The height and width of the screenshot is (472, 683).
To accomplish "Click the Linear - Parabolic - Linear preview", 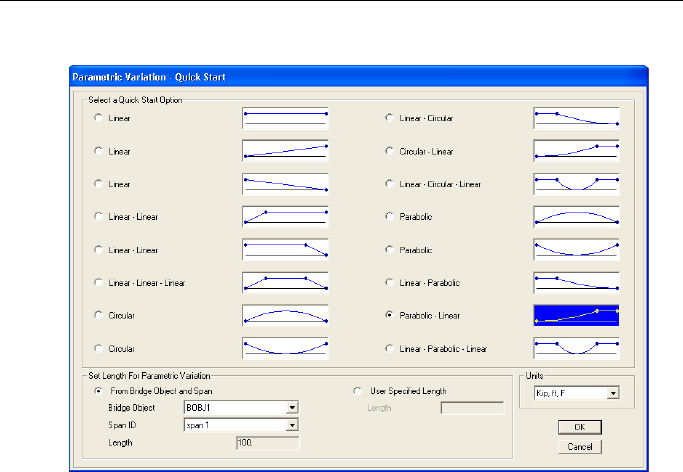I will tap(576, 348).
